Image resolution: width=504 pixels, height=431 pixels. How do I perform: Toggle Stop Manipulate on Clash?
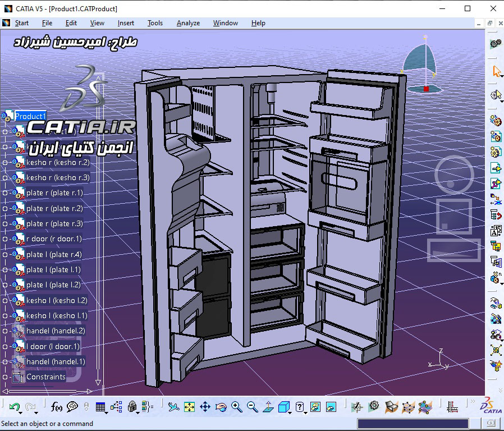click(496, 366)
